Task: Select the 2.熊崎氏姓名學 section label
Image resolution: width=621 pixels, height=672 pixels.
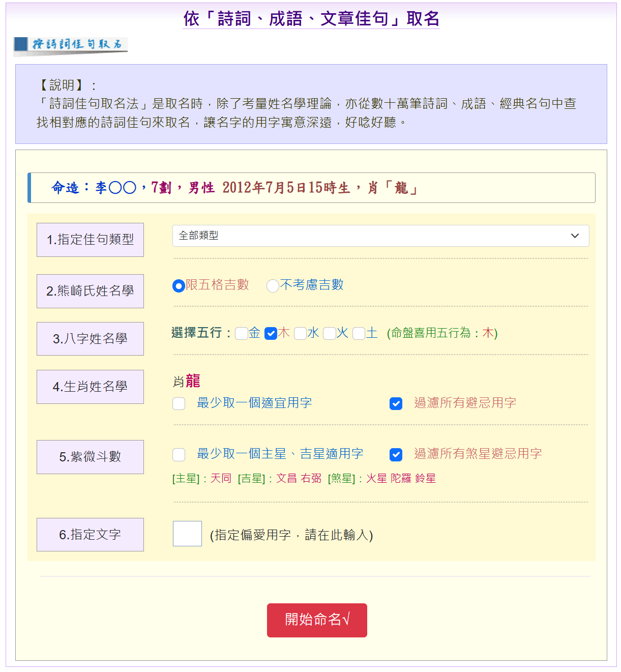Action: pyautogui.click(x=90, y=291)
